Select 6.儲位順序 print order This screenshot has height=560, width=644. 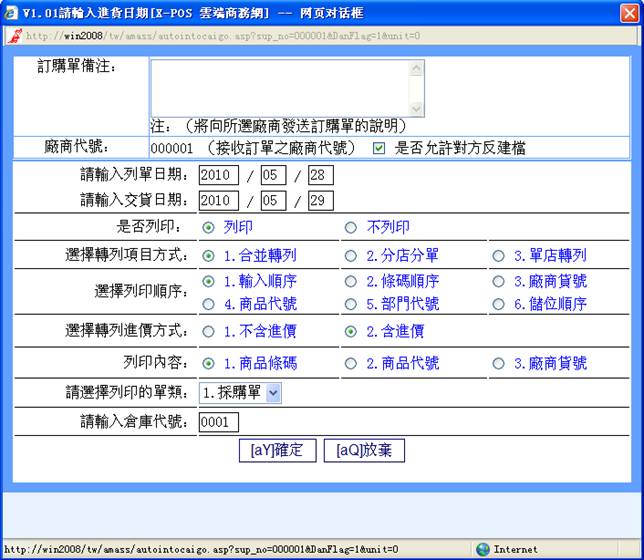(x=498, y=304)
